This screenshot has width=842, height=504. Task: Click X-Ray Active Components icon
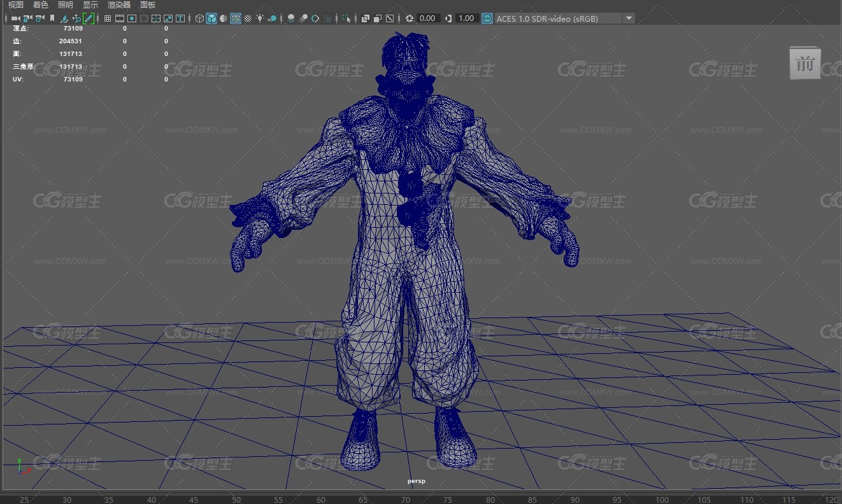pos(378,18)
